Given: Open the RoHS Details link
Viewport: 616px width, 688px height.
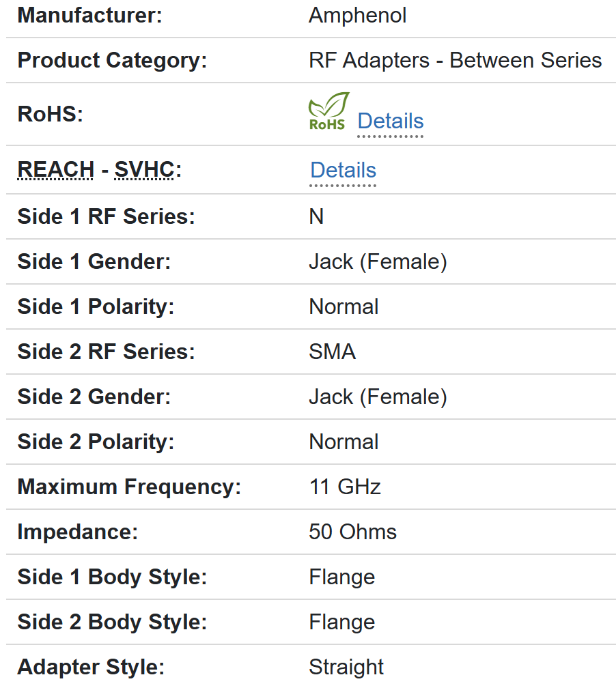Looking at the screenshot, I should pyautogui.click(x=390, y=121).
